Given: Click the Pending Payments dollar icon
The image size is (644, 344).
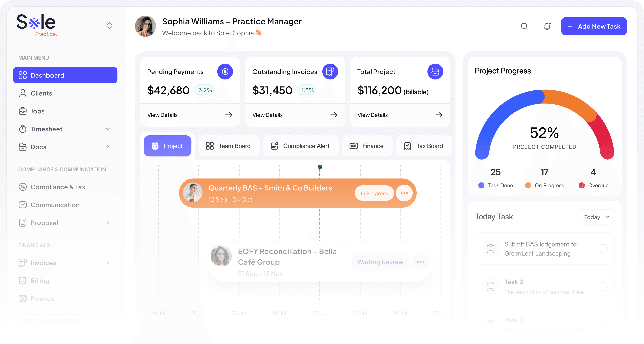Looking at the screenshot, I should coord(225,72).
